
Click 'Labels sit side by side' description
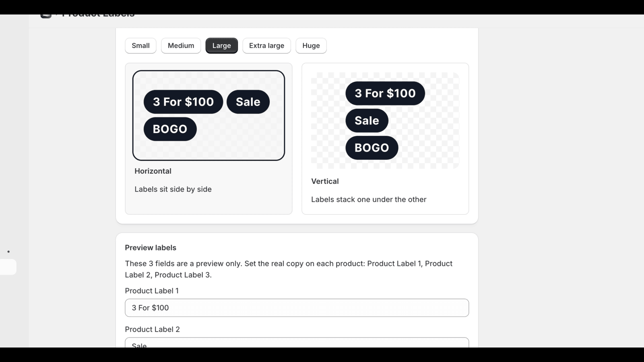tap(173, 189)
